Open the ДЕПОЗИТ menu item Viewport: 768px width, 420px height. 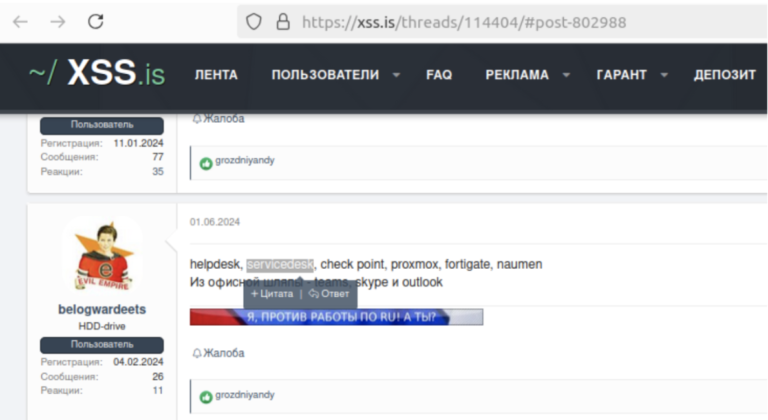(x=724, y=75)
